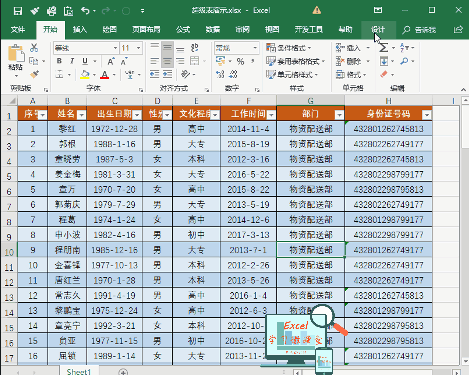Image resolution: width=469 pixels, height=375 pixels.
Task: Open Fill down options
Action: 384,61
